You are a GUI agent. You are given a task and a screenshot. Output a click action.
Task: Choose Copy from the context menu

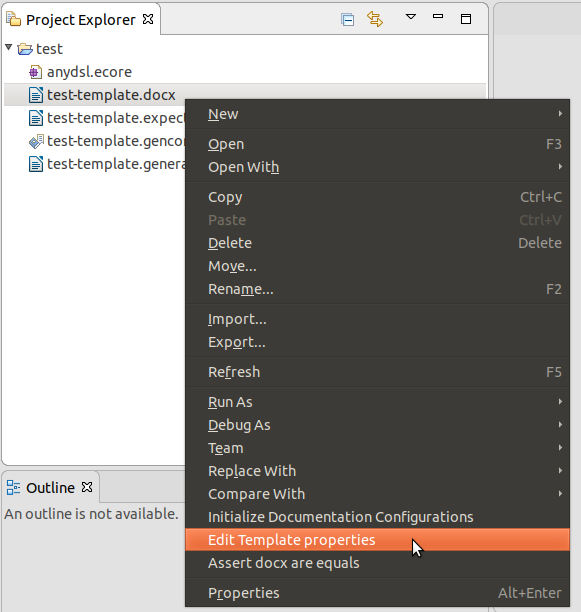tap(377, 197)
